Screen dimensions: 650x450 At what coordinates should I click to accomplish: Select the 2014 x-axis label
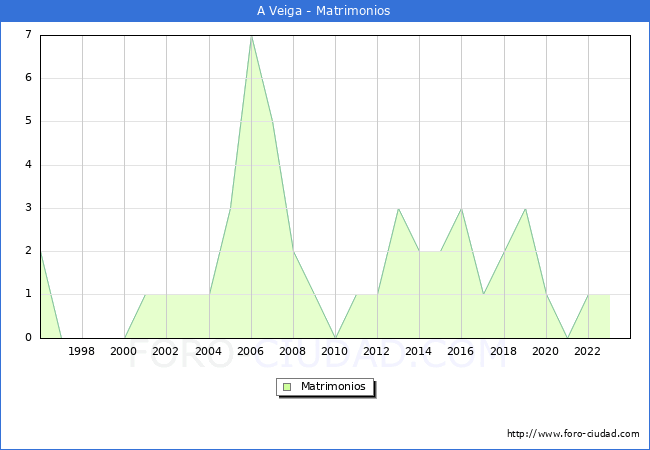point(419,351)
